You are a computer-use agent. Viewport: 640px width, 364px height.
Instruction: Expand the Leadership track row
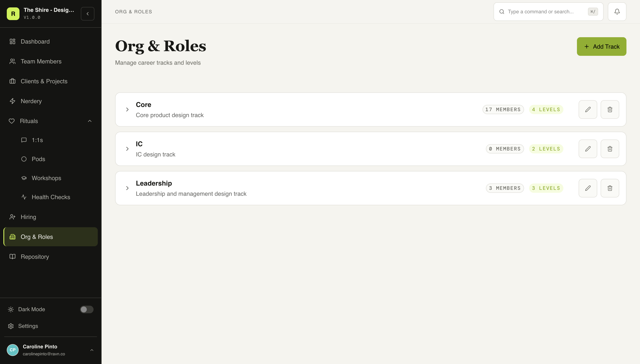point(127,188)
